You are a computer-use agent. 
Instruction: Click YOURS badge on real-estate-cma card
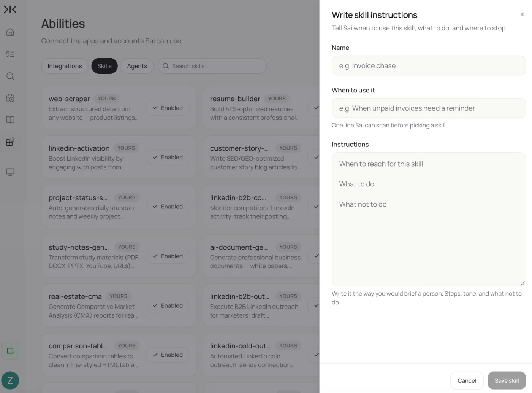(119, 296)
